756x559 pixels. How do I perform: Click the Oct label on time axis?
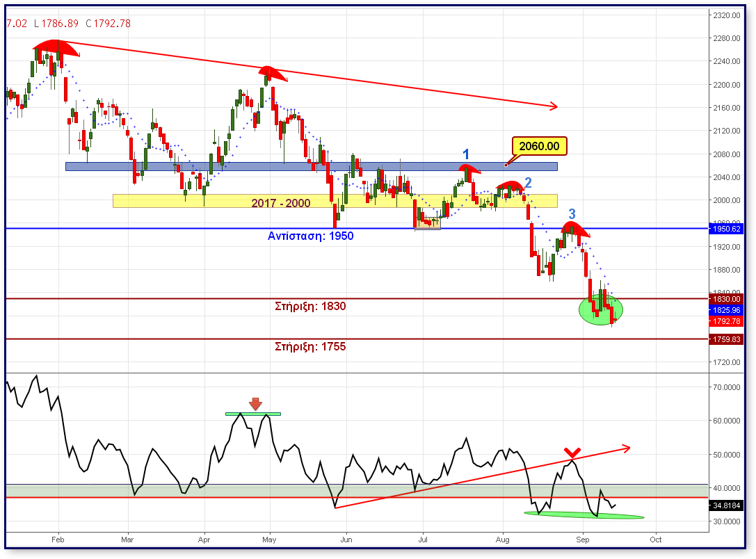pos(656,540)
